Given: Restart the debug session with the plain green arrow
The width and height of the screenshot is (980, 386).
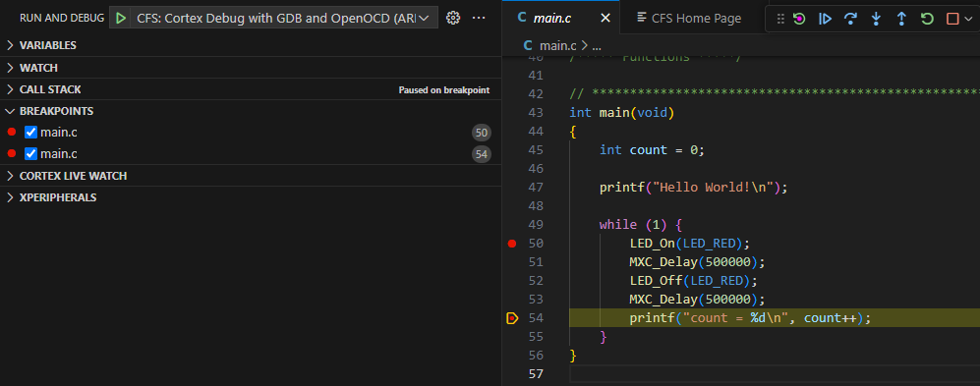Looking at the screenshot, I should (928, 19).
